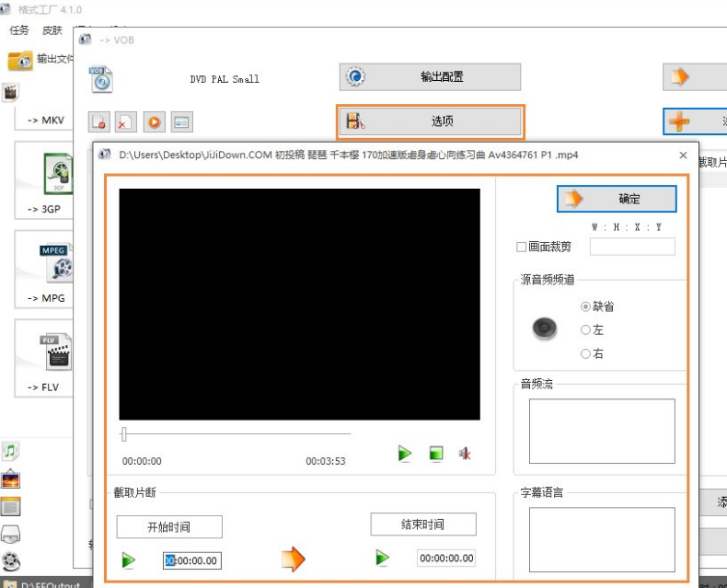Click the 字幕语言 list box
727x588 pixels.
pos(602,540)
